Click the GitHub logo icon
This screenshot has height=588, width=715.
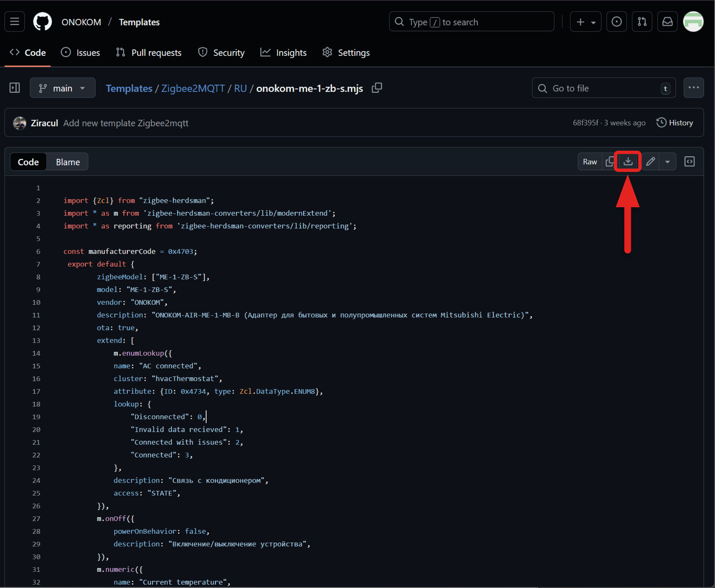[x=42, y=22]
